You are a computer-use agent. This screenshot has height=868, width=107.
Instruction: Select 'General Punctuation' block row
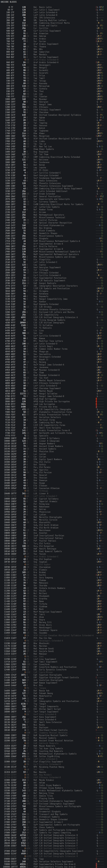pyautogui.click(x=54, y=196)
